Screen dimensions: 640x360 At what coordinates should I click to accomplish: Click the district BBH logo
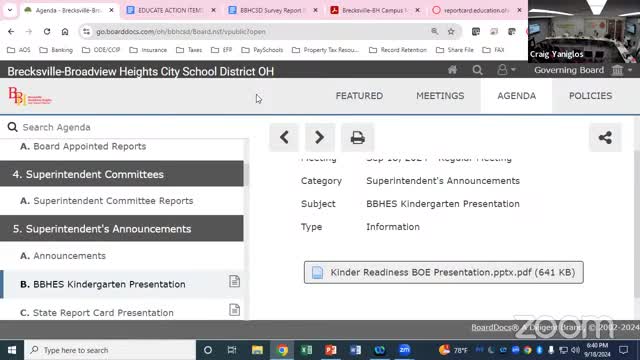[30, 96]
